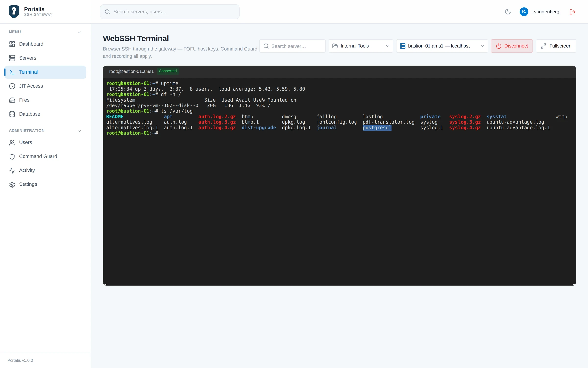Click the sysstat directory name

click(496, 117)
